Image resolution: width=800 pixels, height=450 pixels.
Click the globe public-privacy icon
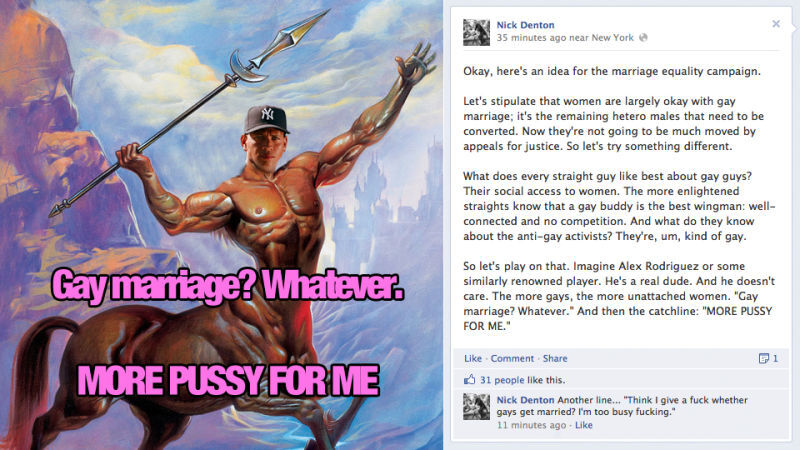tap(643, 37)
